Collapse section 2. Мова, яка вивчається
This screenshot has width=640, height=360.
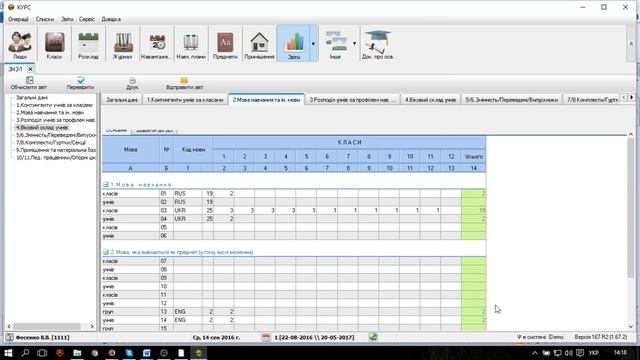(106, 252)
